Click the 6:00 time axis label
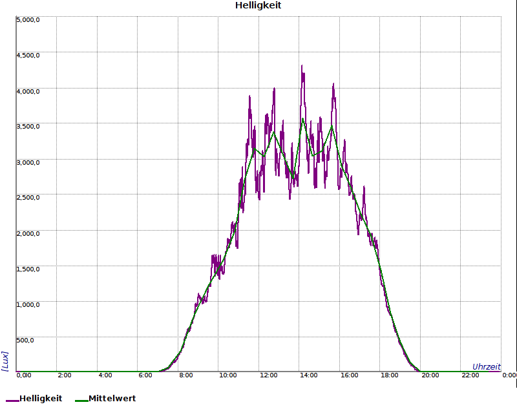The width and height of the screenshot is (517, 420). click(145, 375)
